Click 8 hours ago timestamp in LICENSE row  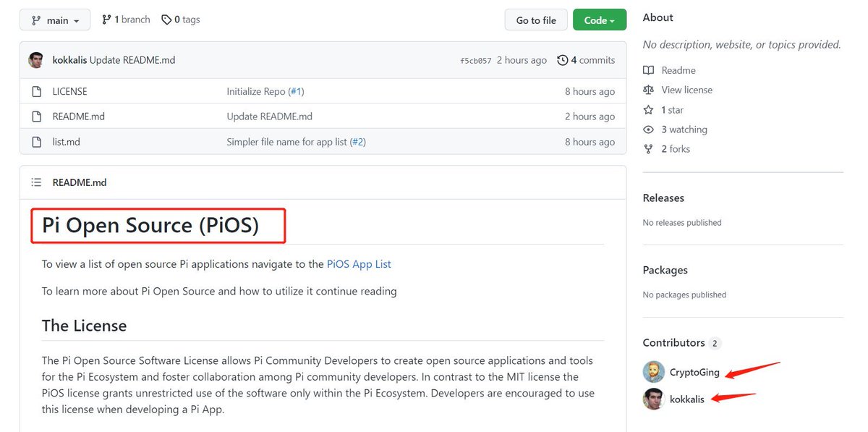pos(590,91)
